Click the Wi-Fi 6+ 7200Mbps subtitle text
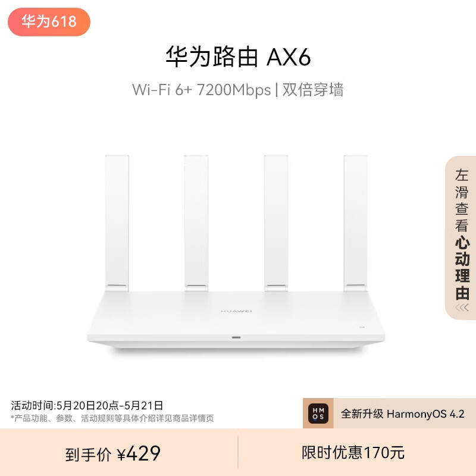This screenshot has height=476, width=476. 201,90
